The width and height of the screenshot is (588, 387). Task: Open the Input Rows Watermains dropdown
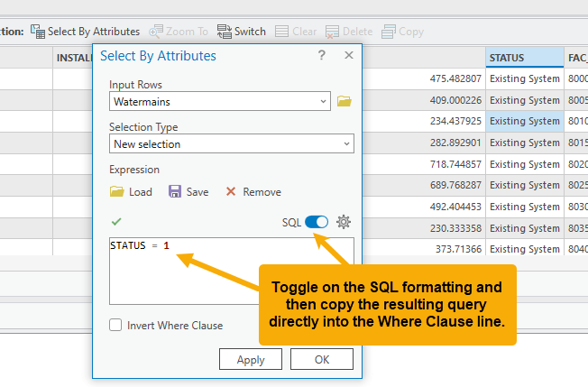coord(220,101)
